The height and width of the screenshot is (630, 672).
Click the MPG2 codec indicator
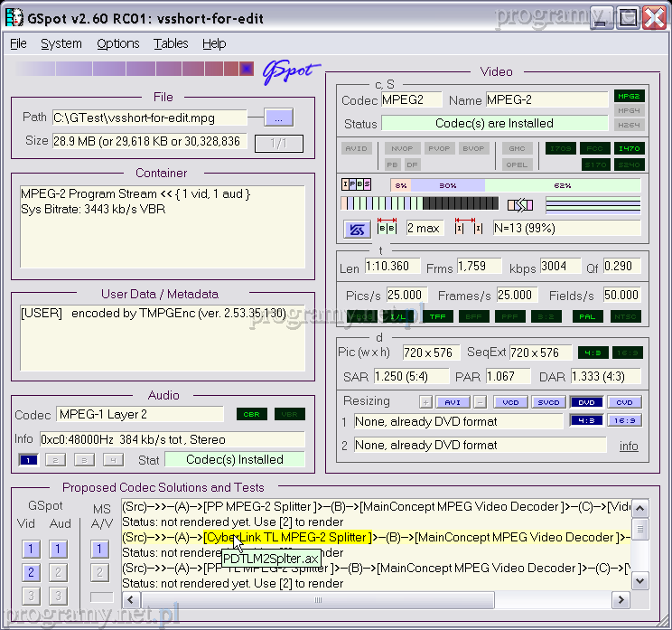click(x=629, y=96)
